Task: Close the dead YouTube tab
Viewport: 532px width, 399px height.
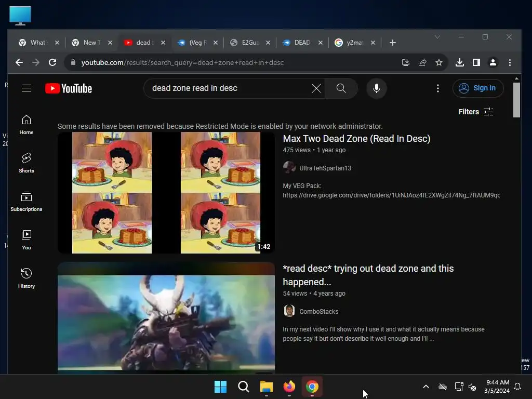Action: 163,43
